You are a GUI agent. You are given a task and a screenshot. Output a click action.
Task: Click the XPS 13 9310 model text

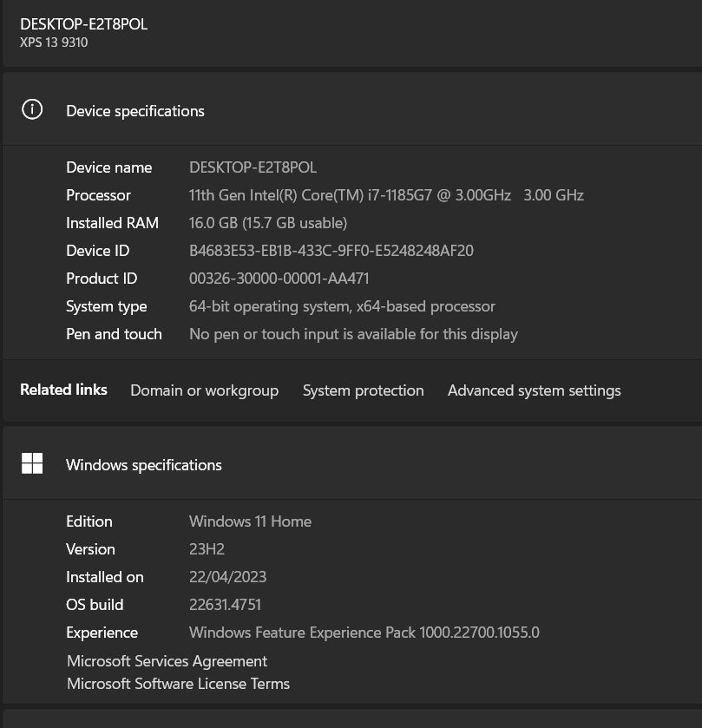click(54, 43)
